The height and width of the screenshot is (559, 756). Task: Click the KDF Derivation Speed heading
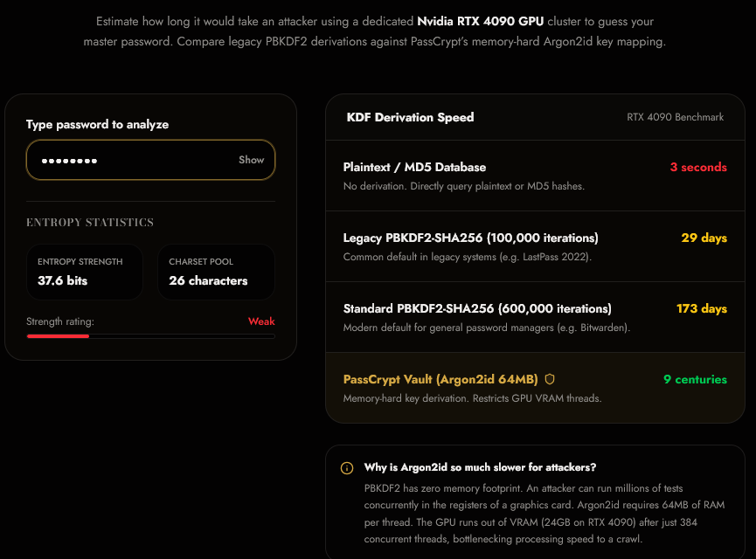pos(410,117)
